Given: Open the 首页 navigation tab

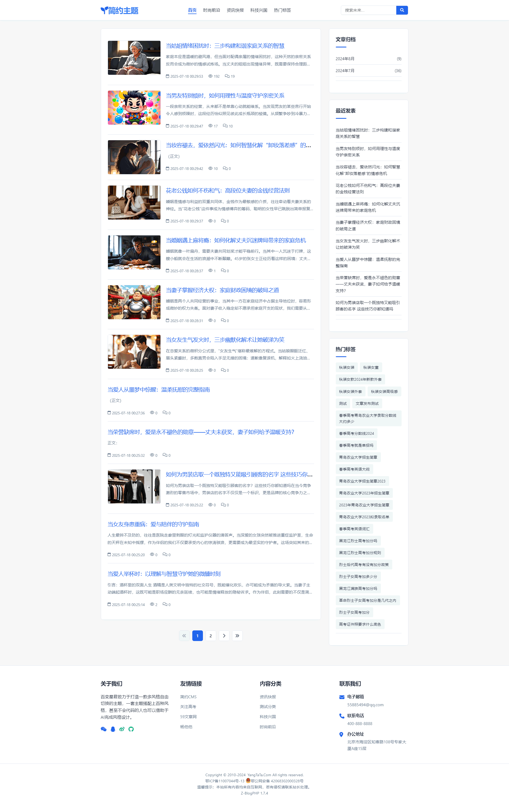Looking at the screenshot, I should (192, 10).
